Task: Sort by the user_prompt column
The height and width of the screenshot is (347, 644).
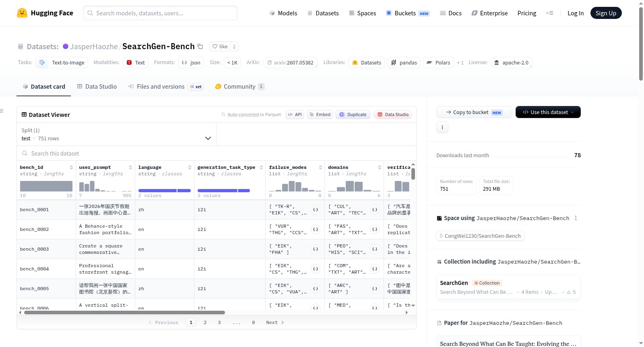Action: [130, 167]
